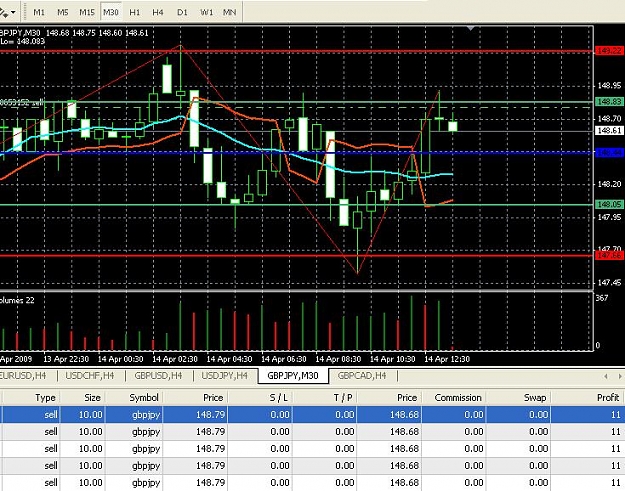Switch chart to D1 daily timeframe
The width and height of the screenshot is (625, 491).
[x=182, y=12]
